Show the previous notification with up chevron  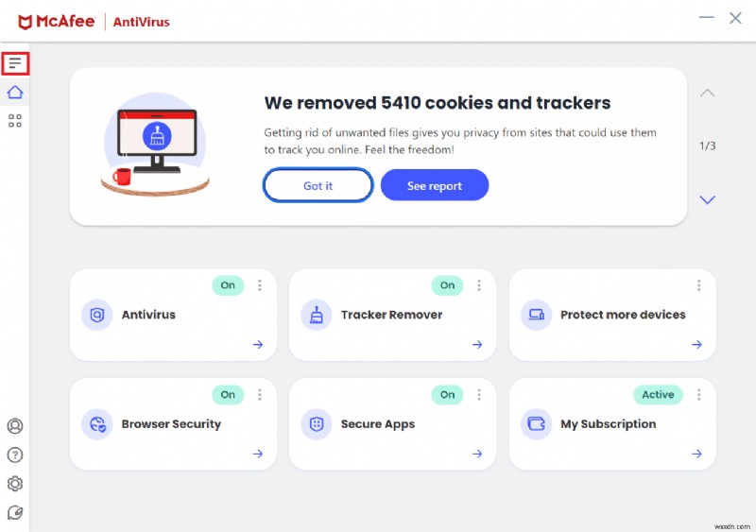click(x=707, y=93)
